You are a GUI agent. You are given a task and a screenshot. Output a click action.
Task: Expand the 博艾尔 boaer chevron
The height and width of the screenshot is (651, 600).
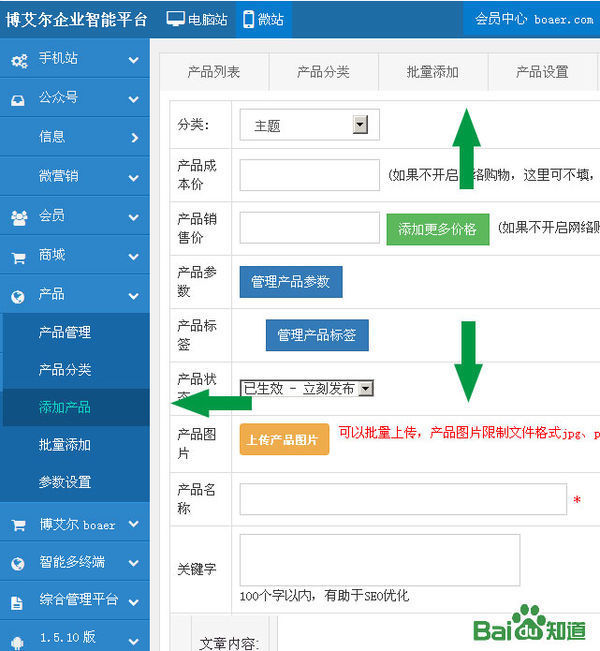134,524
